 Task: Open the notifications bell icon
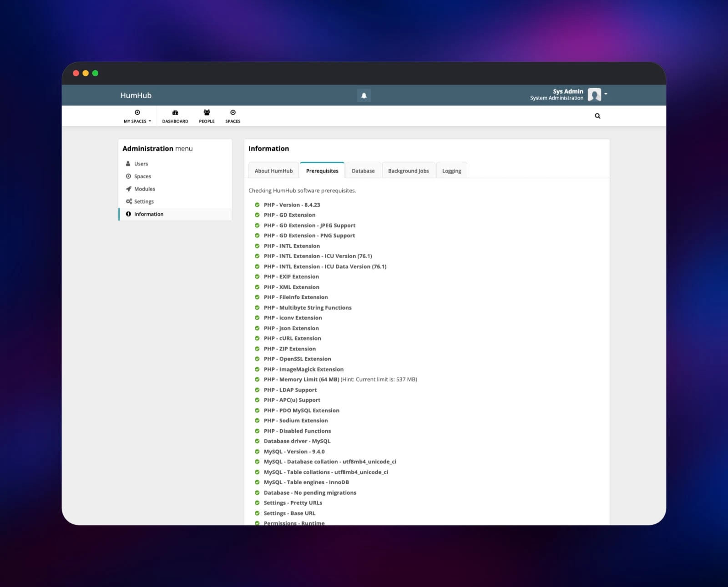[364, 95]
